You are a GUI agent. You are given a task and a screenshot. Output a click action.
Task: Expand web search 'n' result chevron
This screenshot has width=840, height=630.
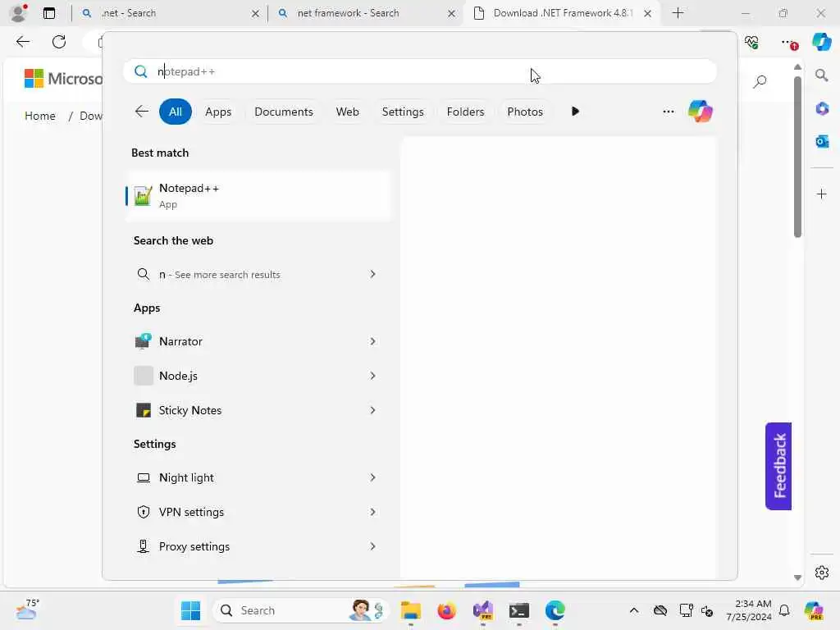(x=373, y=274)
